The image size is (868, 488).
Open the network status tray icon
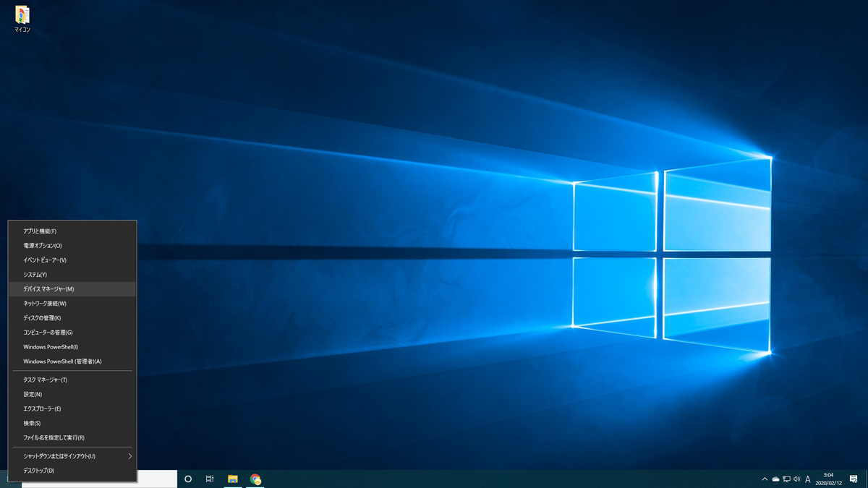click(x=786, y=479)
